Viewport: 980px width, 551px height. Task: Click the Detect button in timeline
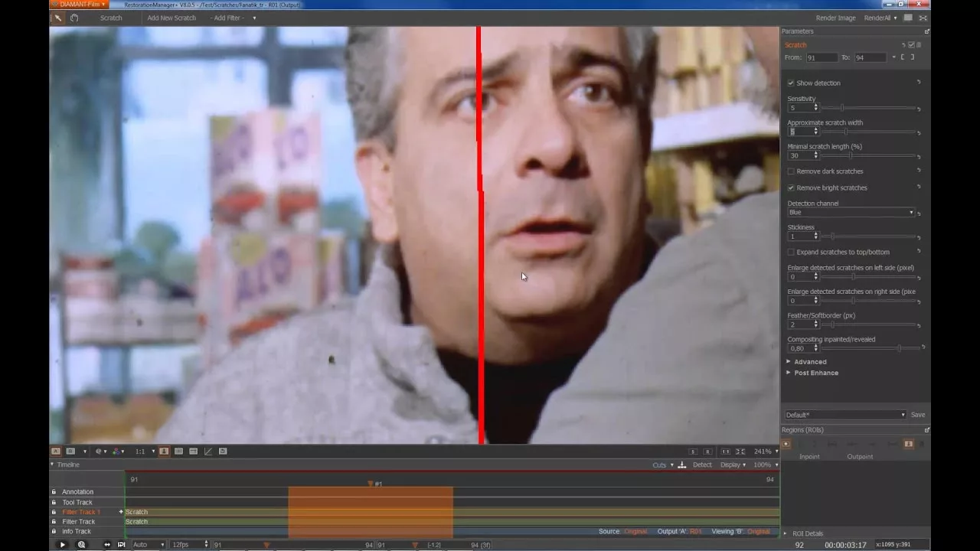pos(702,465)
